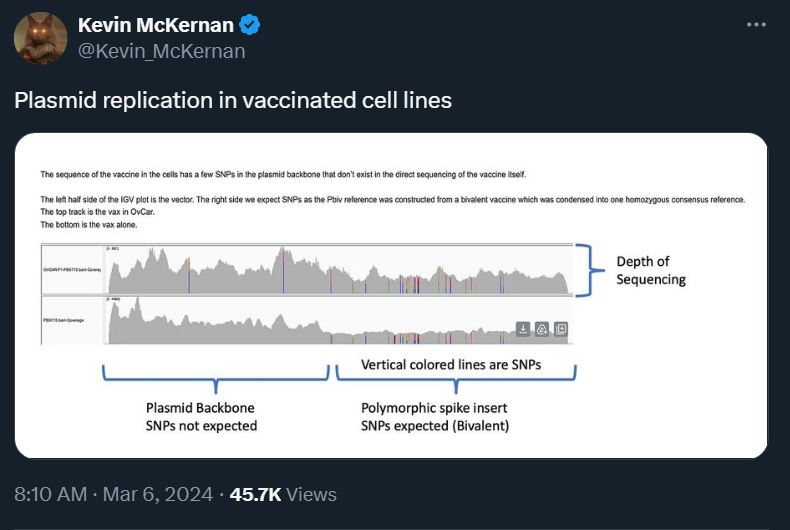Image resolution: width=790 pixels, height=530 pixels.
Task: Click the download icon on the image
Action: click(x=523, y=329)
